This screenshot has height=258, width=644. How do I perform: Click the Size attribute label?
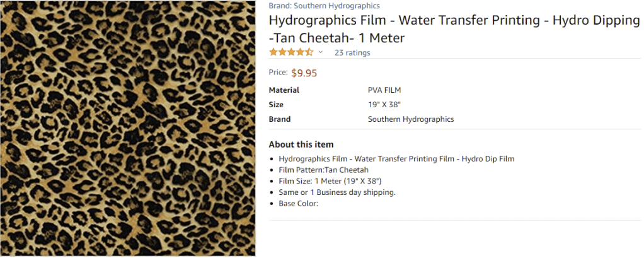pos(276,105)
